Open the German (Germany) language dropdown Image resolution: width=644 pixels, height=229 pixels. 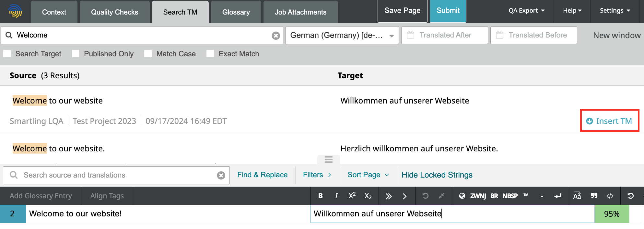tap(342, 35)
